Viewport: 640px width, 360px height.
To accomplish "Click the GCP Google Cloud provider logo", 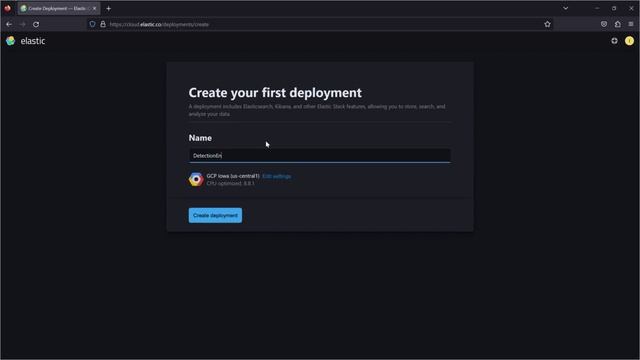I will [196, 179].
